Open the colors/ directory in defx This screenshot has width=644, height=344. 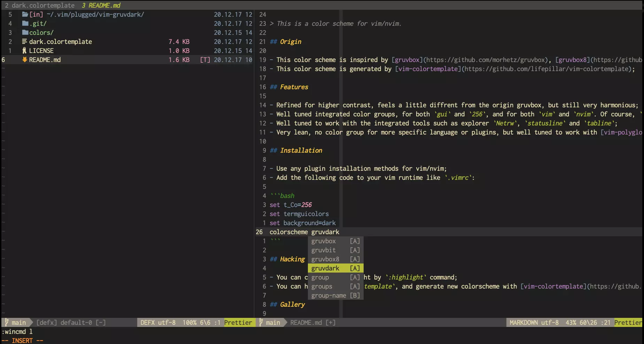pos(41,33)
